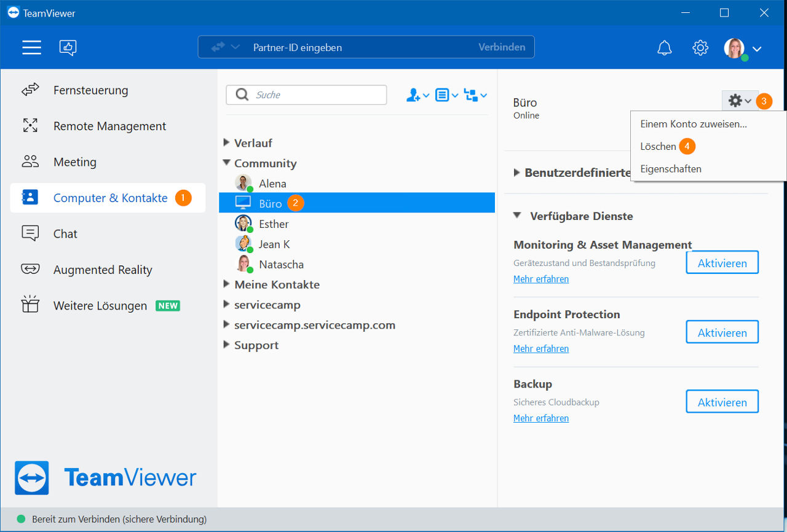Open the settings gear in header
Viewport: 787px width, 532px height.
coord(700,48)
